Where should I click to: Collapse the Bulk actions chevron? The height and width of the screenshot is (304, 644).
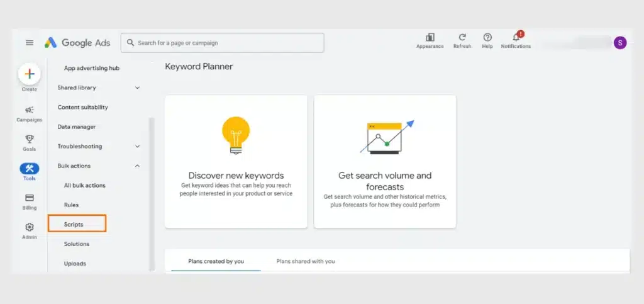(138, 166)
